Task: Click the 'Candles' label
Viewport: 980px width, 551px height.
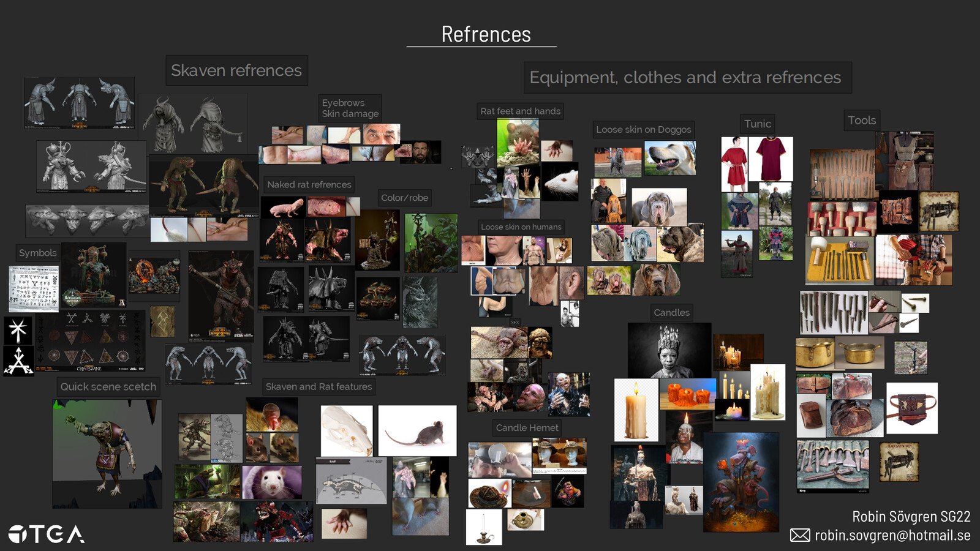Action: tap(672, 312)
